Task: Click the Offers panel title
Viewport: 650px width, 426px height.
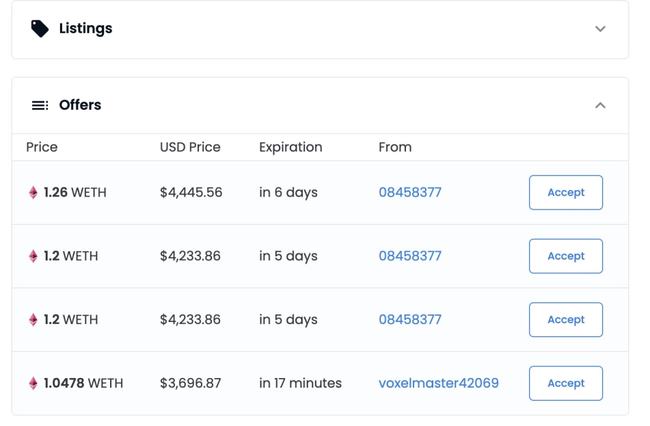Action: pos(80,105)
